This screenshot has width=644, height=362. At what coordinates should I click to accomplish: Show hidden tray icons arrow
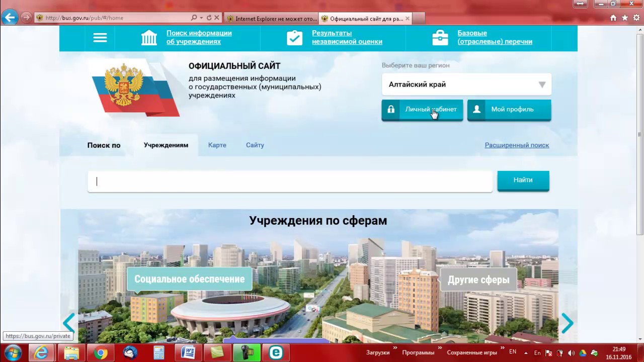click(526, 353)
